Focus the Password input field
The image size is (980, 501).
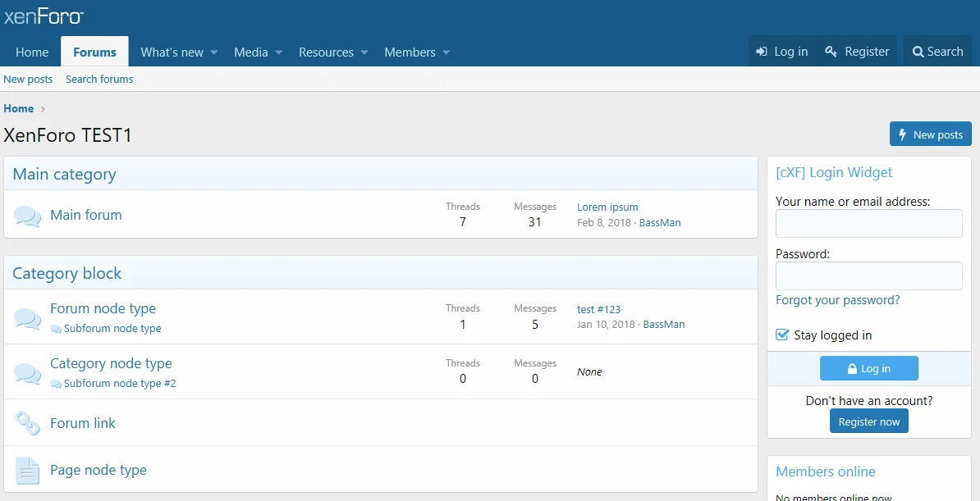[868, 276]
